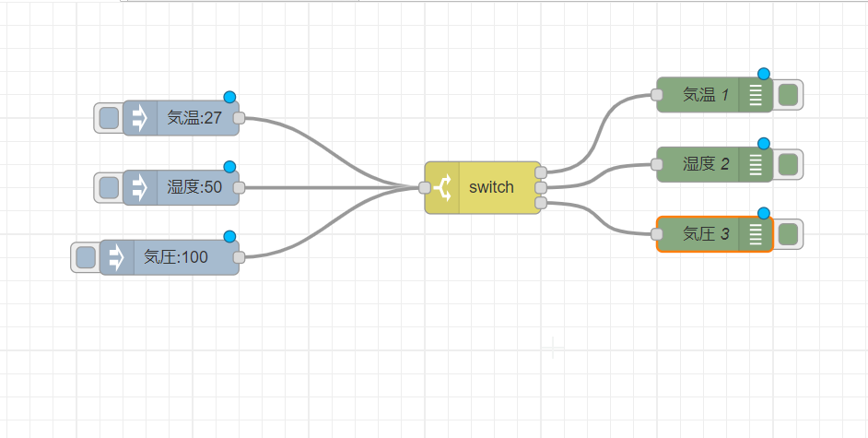This screenshot has width=868, height=438.
Task: Click the debug list icon on 湿度 2
Action: coord(756,165)
